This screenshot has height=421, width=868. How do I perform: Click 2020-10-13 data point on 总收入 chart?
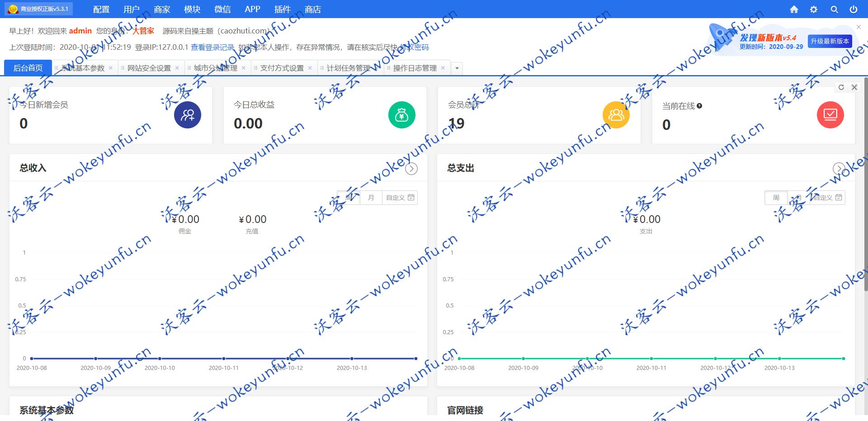pos(352,359)
